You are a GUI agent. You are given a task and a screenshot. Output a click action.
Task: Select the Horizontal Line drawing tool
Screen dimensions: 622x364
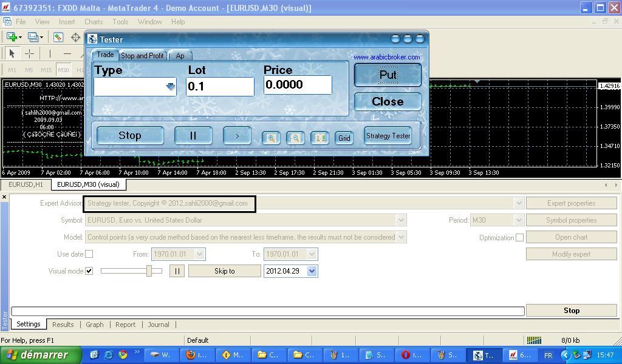(67, 53)
